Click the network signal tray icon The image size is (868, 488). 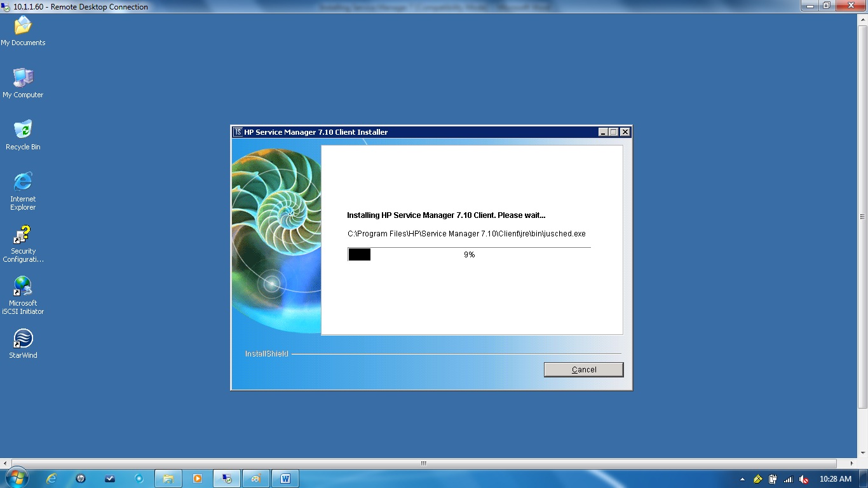point(788,478)
